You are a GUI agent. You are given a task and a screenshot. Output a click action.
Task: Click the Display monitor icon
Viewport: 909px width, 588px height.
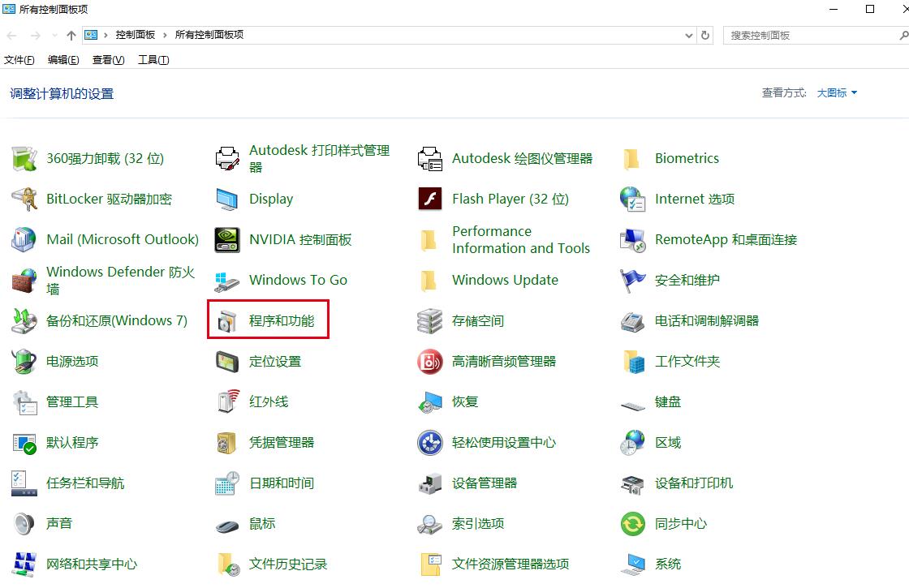(227, 199)
